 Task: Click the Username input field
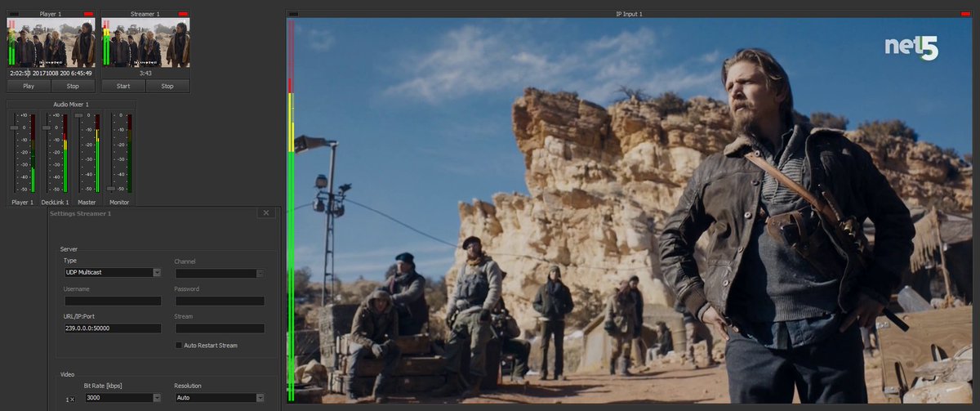coord(113,301)
